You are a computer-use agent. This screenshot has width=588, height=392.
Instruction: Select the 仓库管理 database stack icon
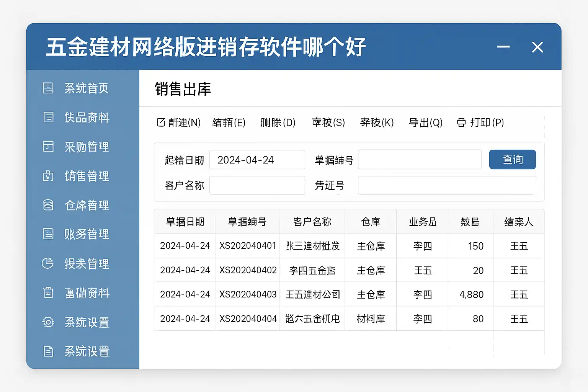coord(48,205)
